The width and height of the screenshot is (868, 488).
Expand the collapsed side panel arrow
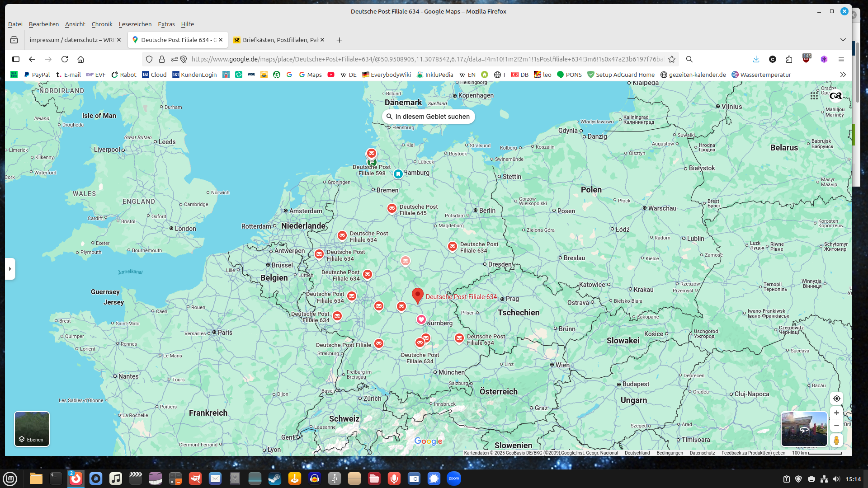point(10,269)
